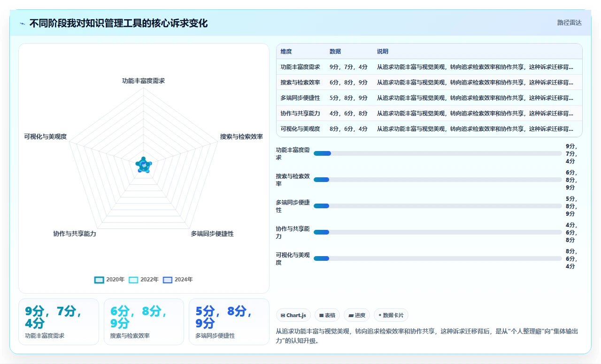Click the table cell 8分，6分，4分
This screenshot has width=601, height=364.
pyautogui.click(x=348, y=129)
